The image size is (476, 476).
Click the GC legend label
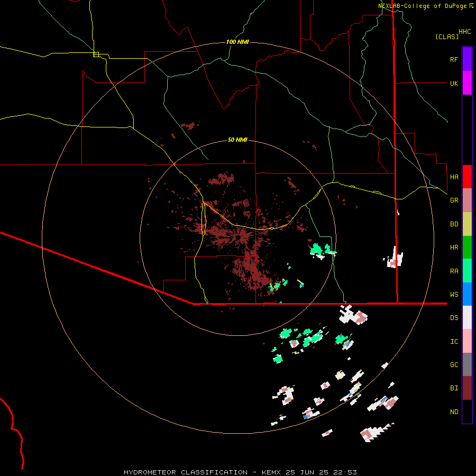click(454, 365)
